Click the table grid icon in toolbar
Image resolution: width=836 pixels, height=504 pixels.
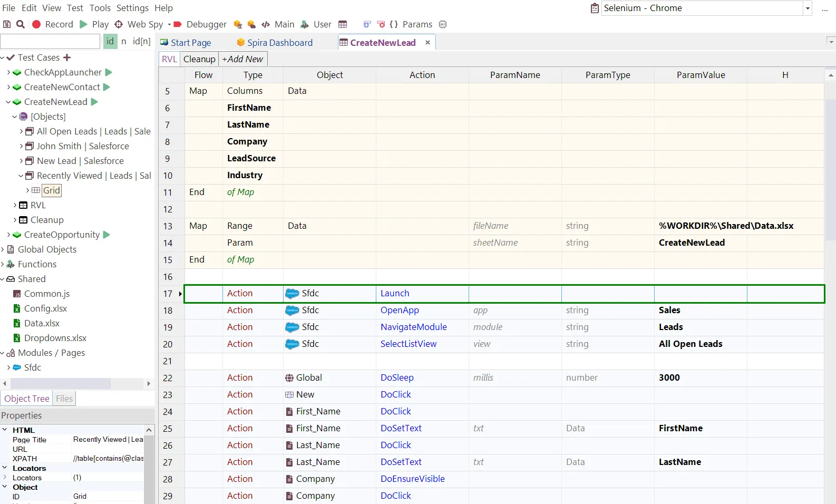343,24
